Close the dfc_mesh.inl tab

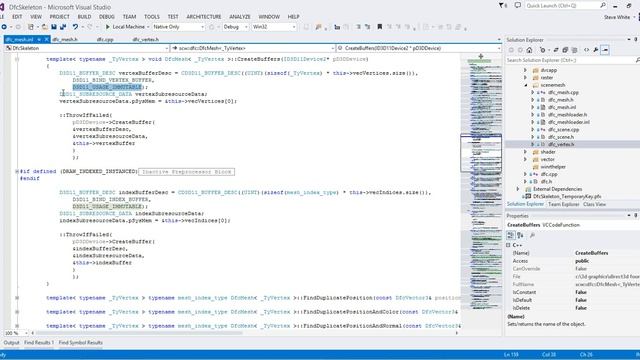[x=46, y=40]
